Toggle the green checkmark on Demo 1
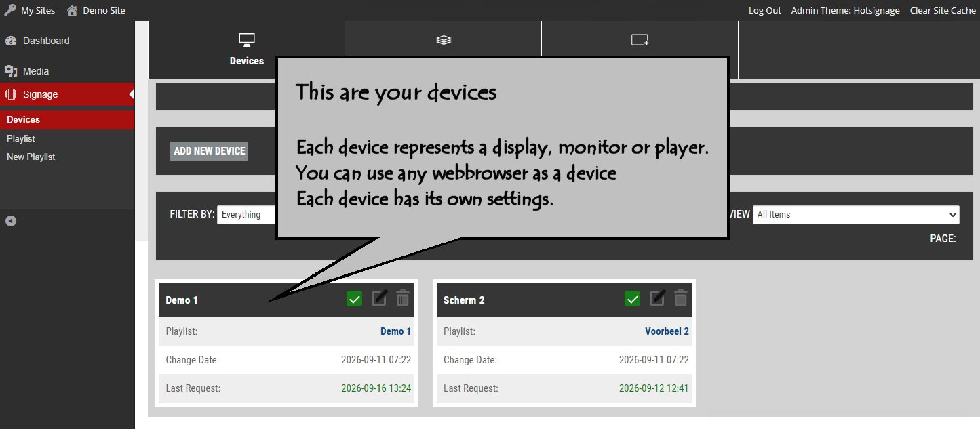Image resolution: width=980 pixels, height=429 pixels. pos(354,298)
